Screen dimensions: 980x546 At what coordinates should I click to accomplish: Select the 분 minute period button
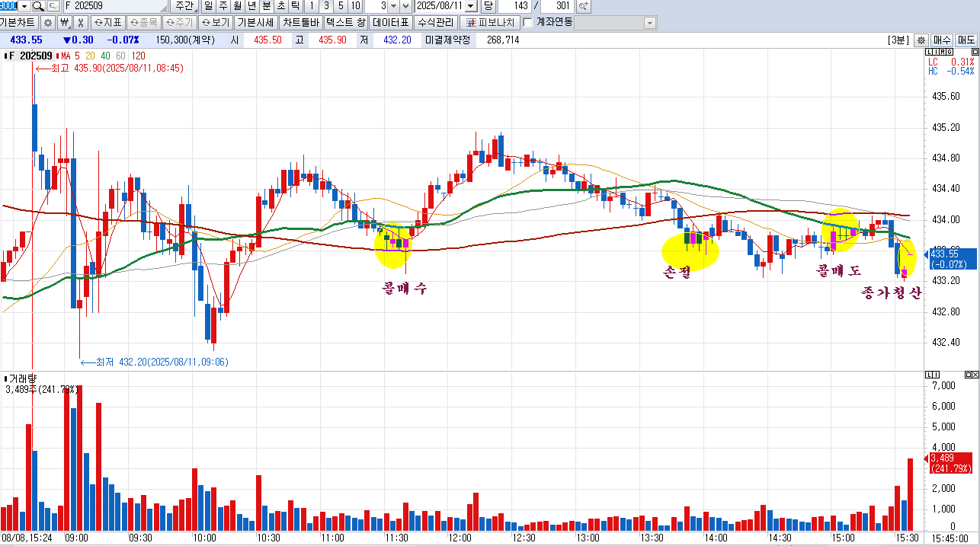click(266, 6)
